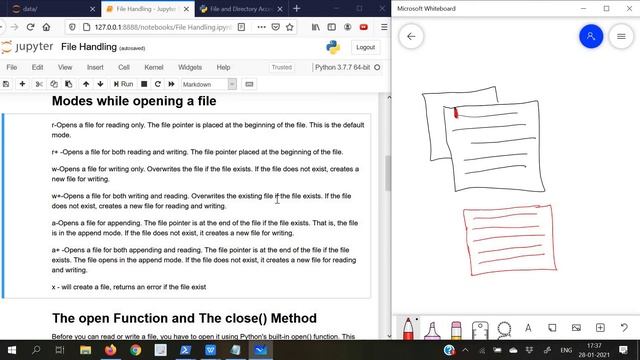Click the Trusted notebook indicator
The image size is (640, 360).
(282, 67)
